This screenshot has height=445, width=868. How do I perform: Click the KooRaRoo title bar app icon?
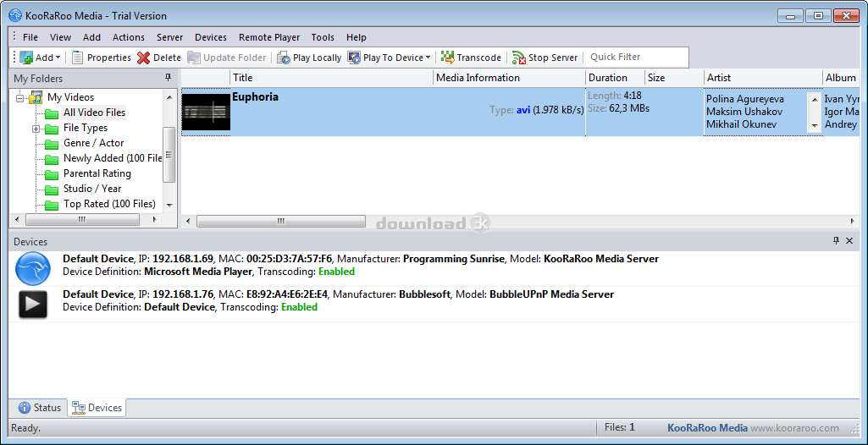point(15,15)
